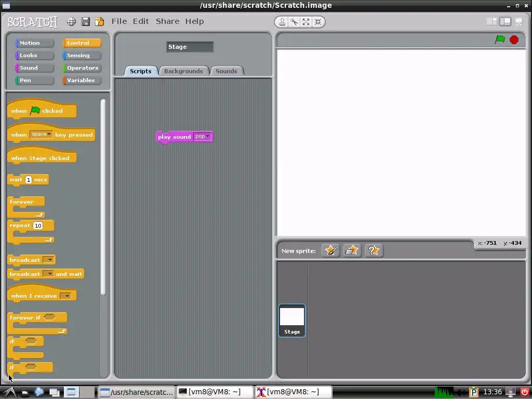Show the Control block category

point(82,43)
